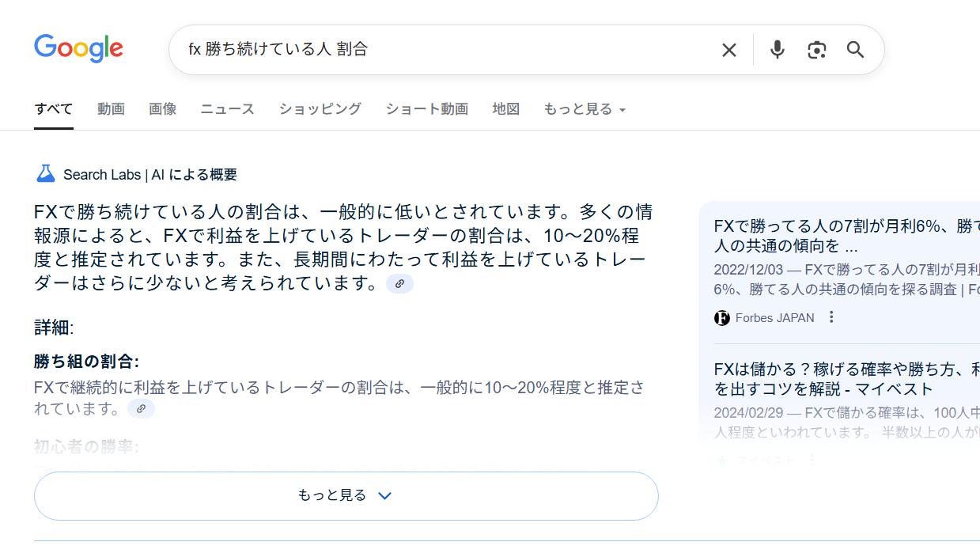Select the 詳細: heading text

[x=54, y=328]
